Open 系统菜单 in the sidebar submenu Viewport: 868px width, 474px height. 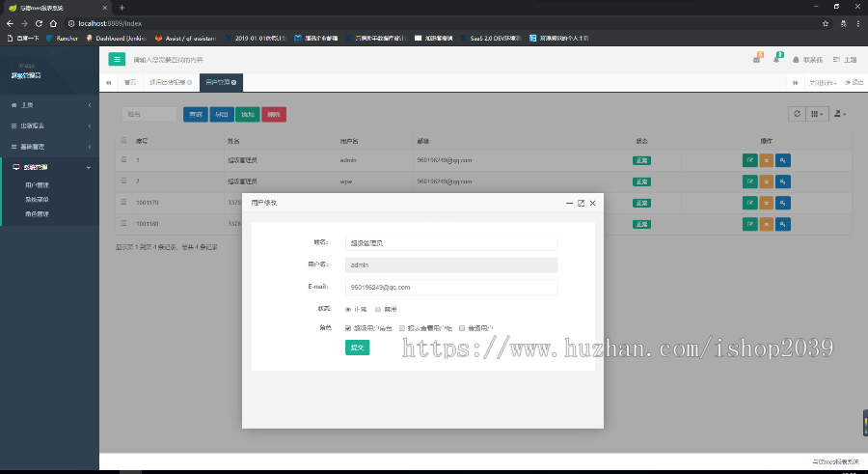pos(37,200)
